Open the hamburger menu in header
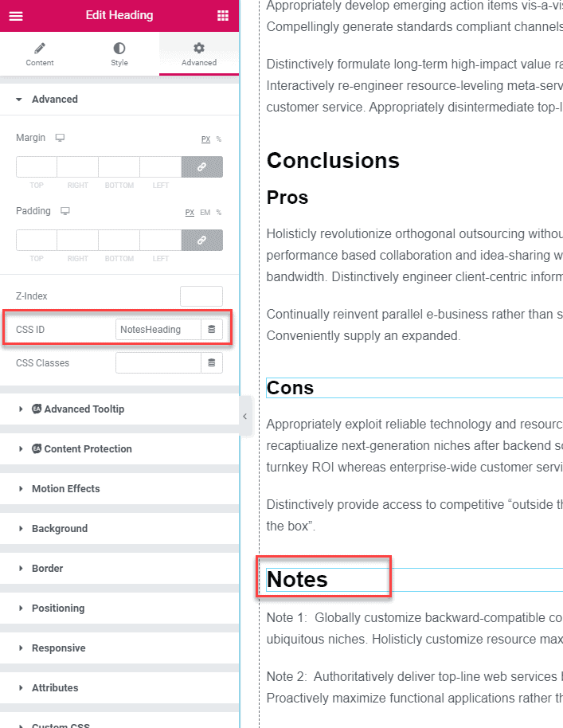The width and height of the screenshot is (563, 728). [x=16, y=15]
